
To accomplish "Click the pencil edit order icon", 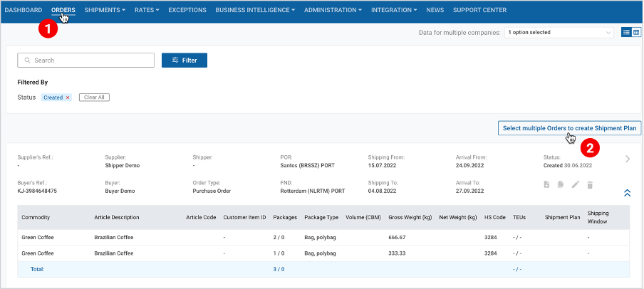I will [x=576, y=185].
